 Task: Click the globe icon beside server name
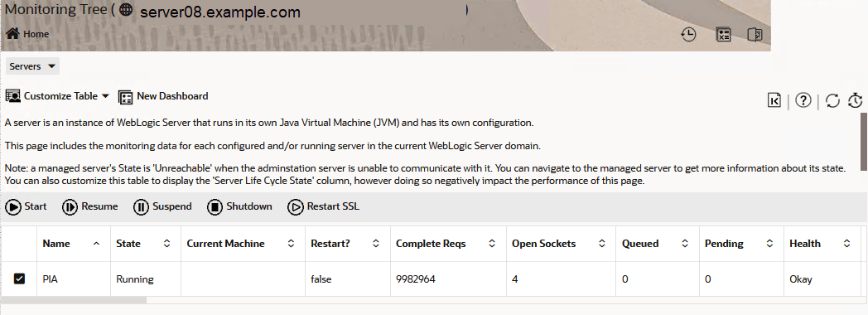(126, 10)
